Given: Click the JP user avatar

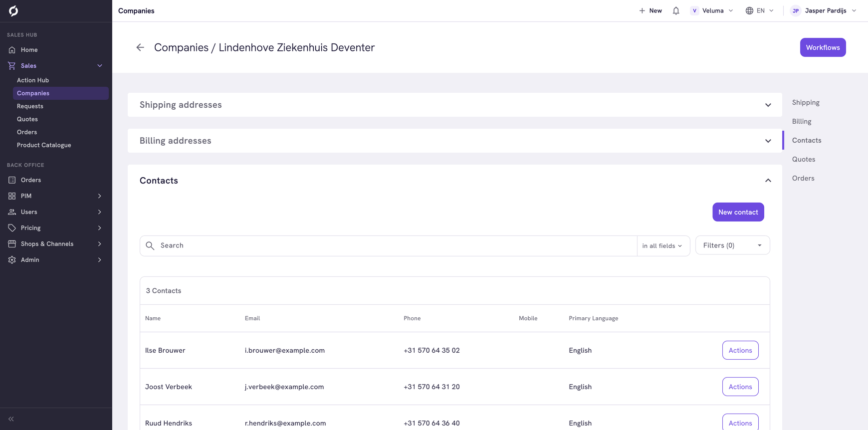Looking at the screenshot, I should [x=796, y=10].
